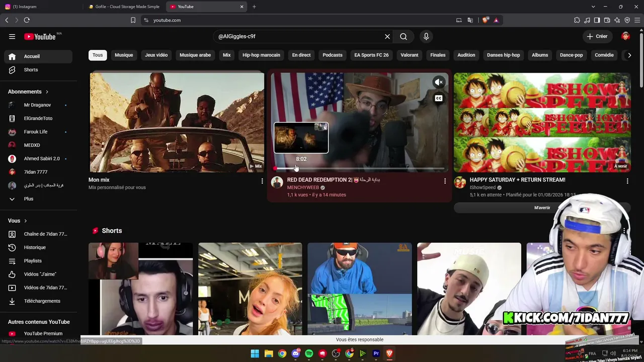Expand the Vous section
Screen dimensions: 644x362
point(18,221)
